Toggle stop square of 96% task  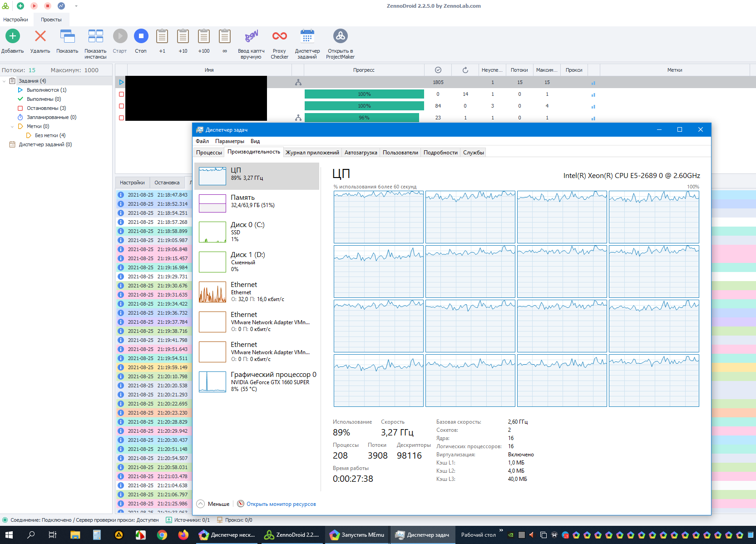[x=121, y=118]
